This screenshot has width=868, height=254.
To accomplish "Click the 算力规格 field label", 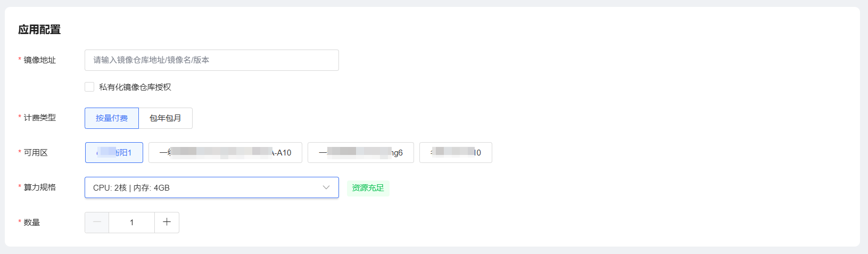I will [x=39, y=187].
